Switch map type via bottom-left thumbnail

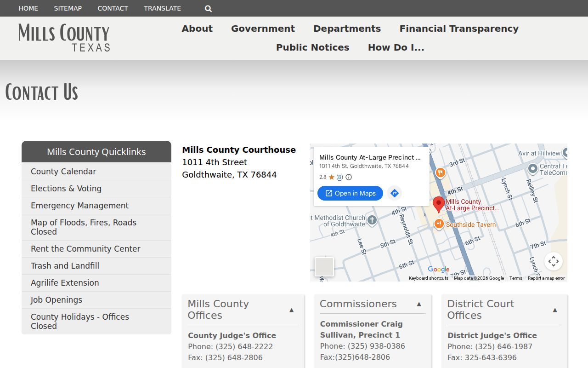click(x=324, y=267)
